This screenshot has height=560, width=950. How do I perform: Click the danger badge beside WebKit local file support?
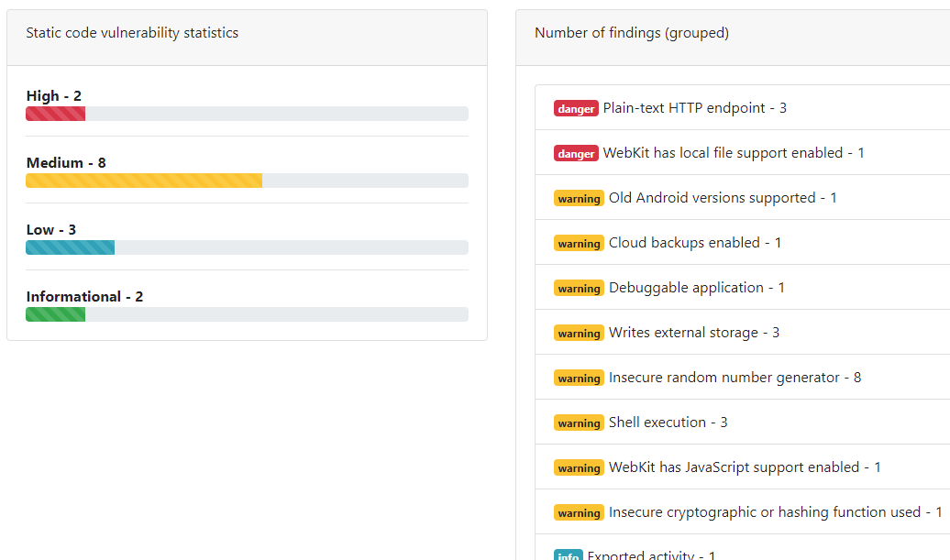pyautogui.click(x=576, y=153)
